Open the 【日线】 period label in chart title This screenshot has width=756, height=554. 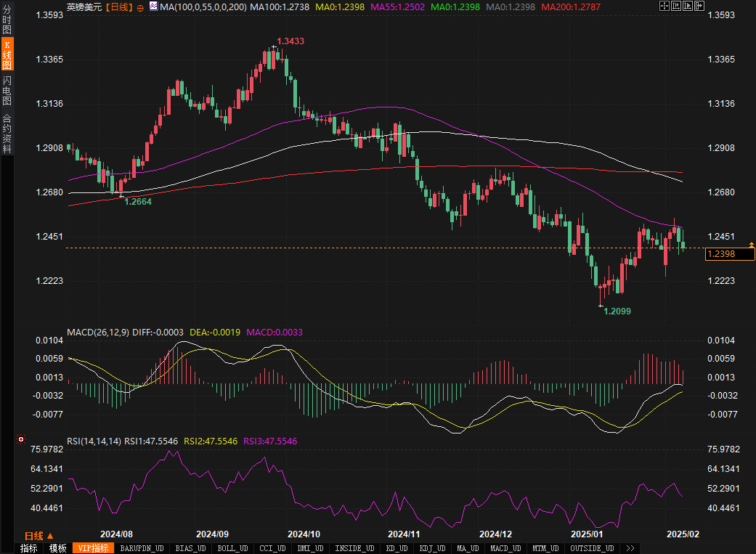119,7
